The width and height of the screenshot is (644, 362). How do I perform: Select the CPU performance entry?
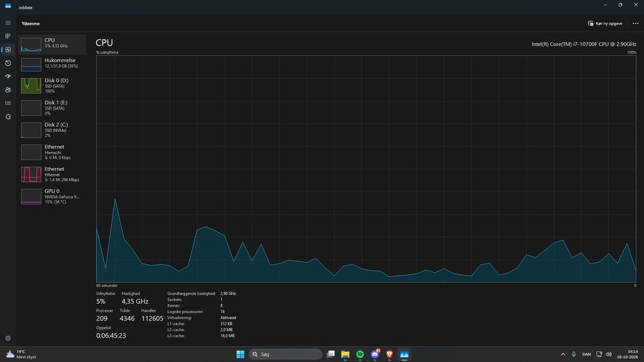point(52,44)
